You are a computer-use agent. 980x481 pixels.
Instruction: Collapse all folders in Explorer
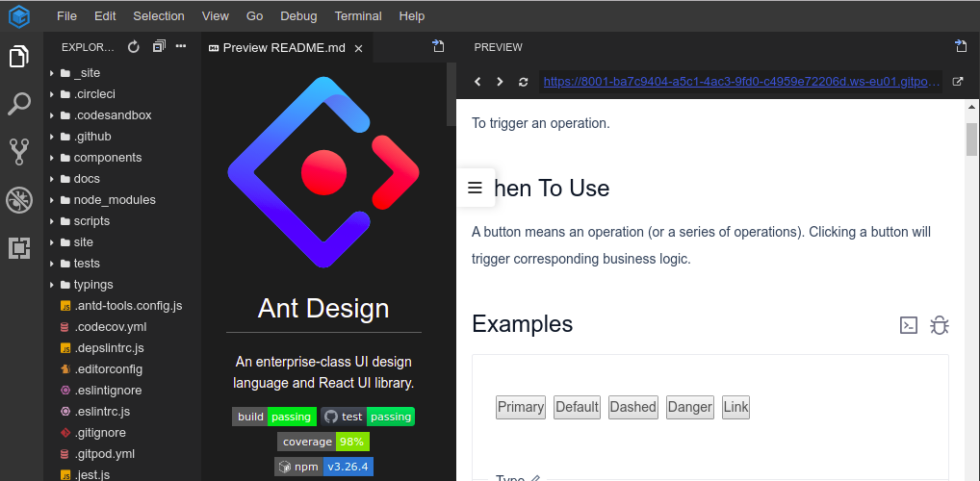(x=159, y=46)
